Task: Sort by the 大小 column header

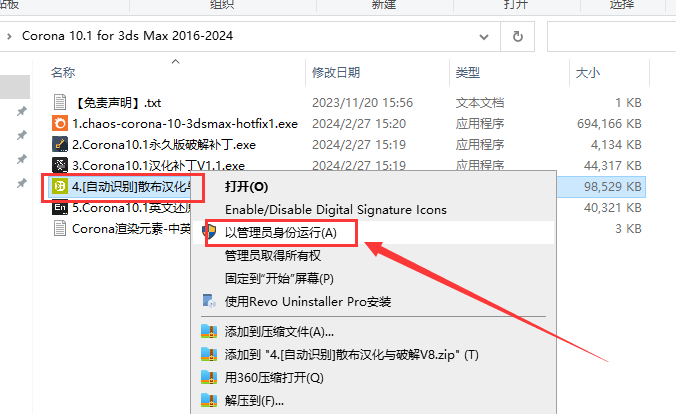Action: [588, 72]
